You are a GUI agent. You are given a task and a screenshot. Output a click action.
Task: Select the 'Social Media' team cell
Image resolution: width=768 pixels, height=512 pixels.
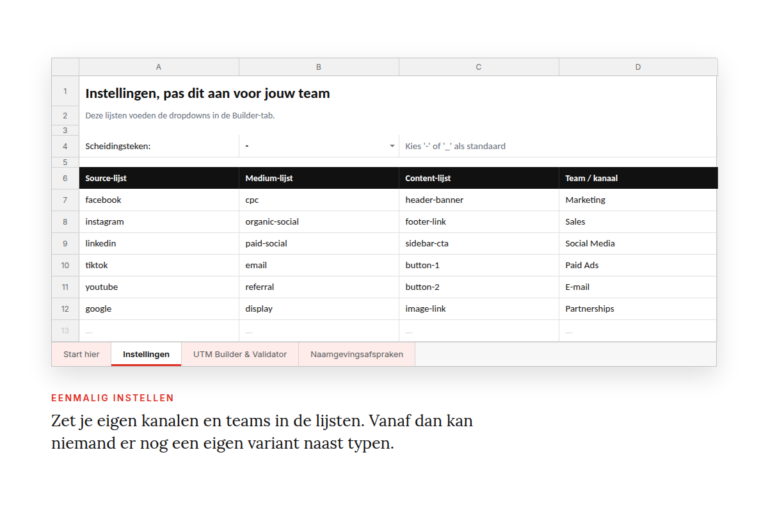click(638, 244)
